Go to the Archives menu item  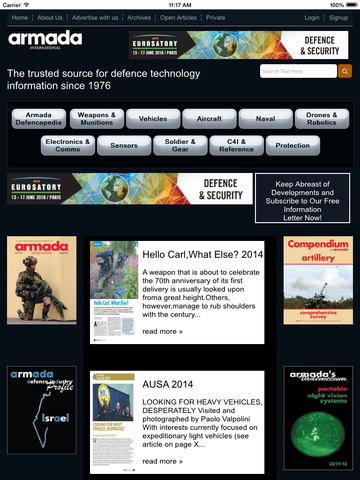point(139,17)
